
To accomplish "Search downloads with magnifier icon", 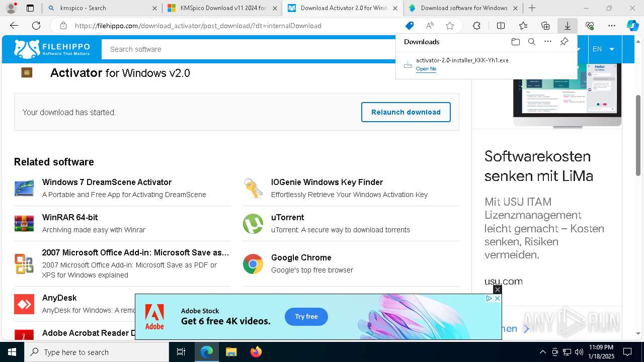I will click(x=532, y=42).
